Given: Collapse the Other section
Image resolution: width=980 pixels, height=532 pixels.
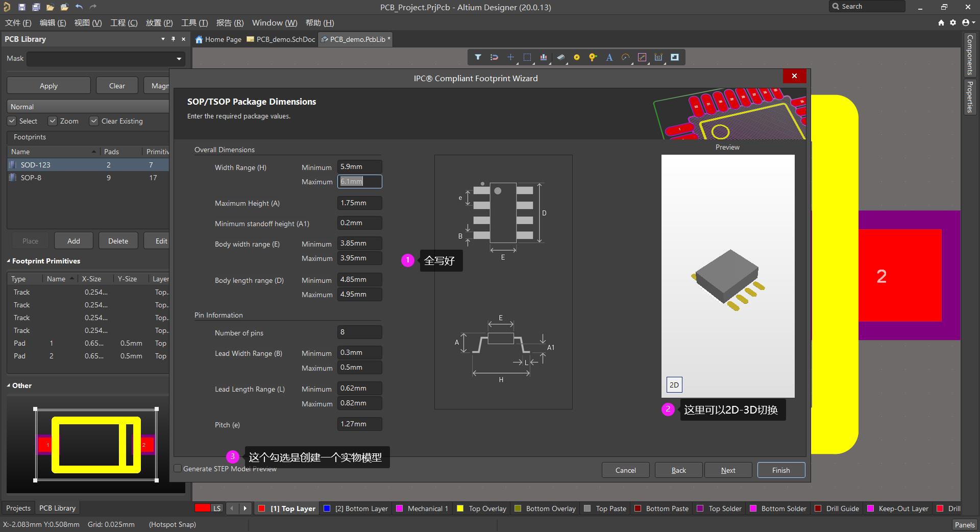Looking at the screenshot, I should [x=9, y=385].
